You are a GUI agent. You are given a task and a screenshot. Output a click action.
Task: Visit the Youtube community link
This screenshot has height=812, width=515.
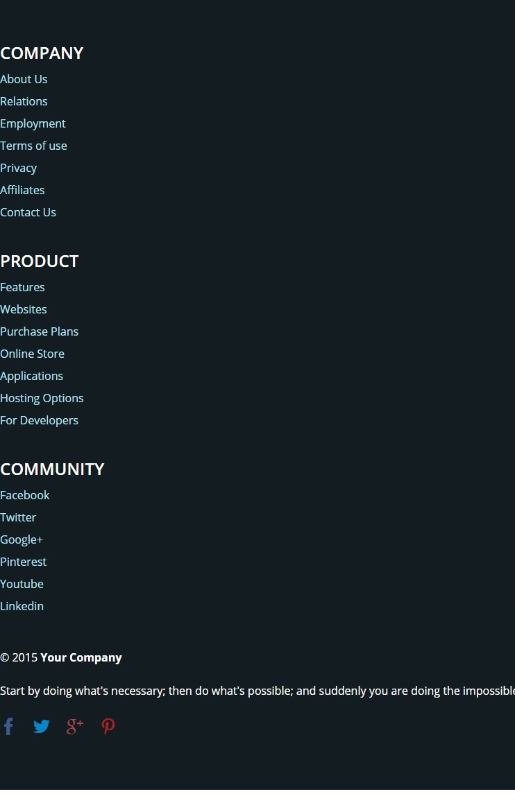pos(22,584)
